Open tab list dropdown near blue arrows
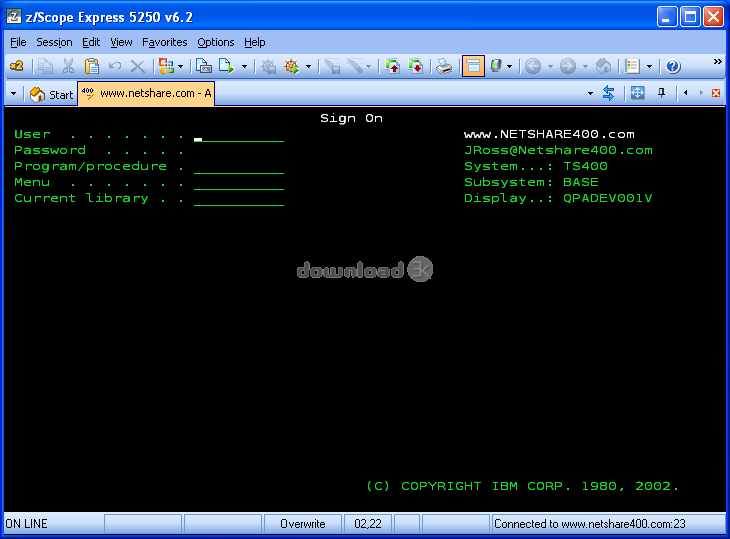 (590, 94)
